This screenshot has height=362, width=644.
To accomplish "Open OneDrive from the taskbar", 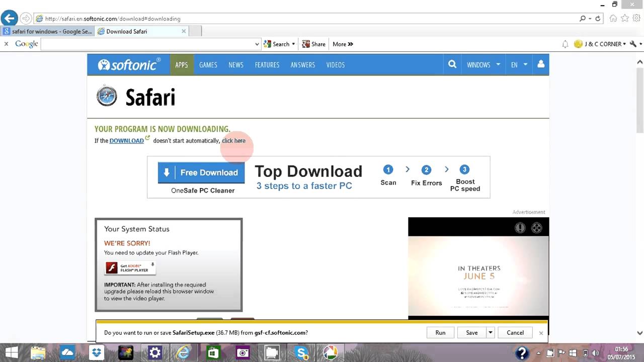I will point(68,352).
